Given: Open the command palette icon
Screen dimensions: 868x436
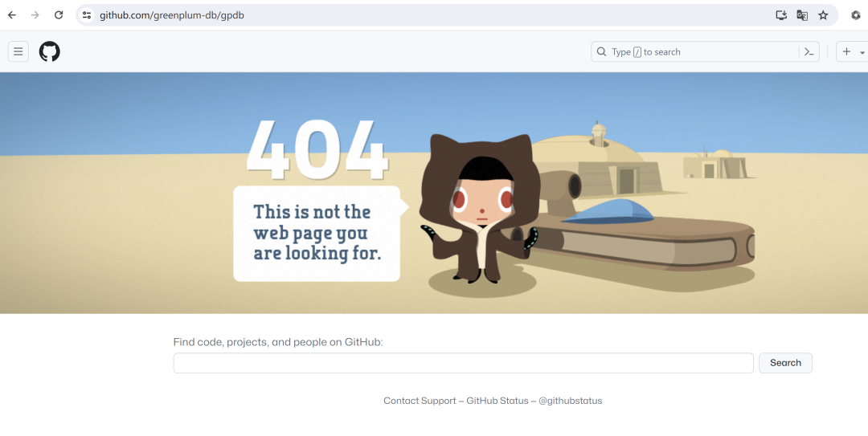Looking at the screenshot, I should (809, 51).
